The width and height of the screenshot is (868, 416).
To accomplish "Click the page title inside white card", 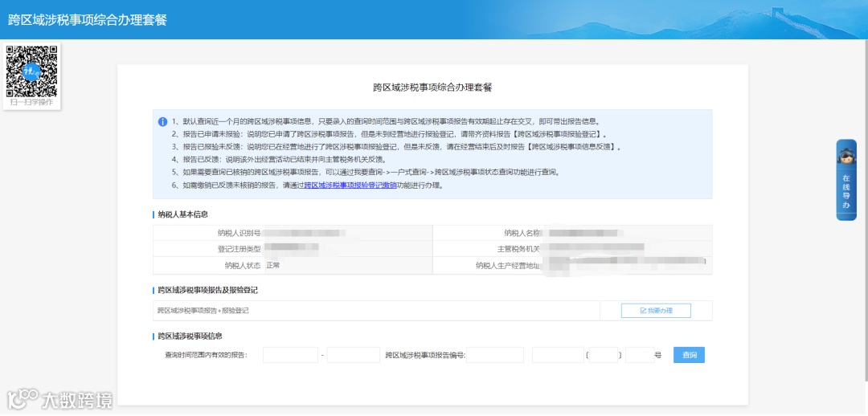I will tap(432, 88).
